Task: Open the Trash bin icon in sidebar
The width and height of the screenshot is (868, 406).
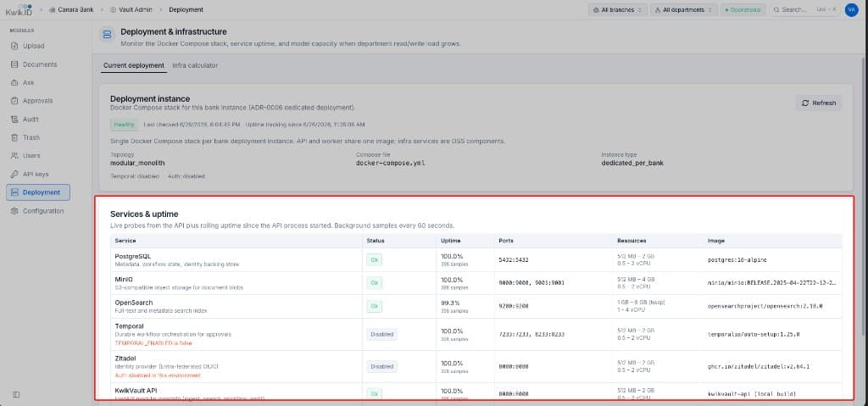Action: point(14,137)
